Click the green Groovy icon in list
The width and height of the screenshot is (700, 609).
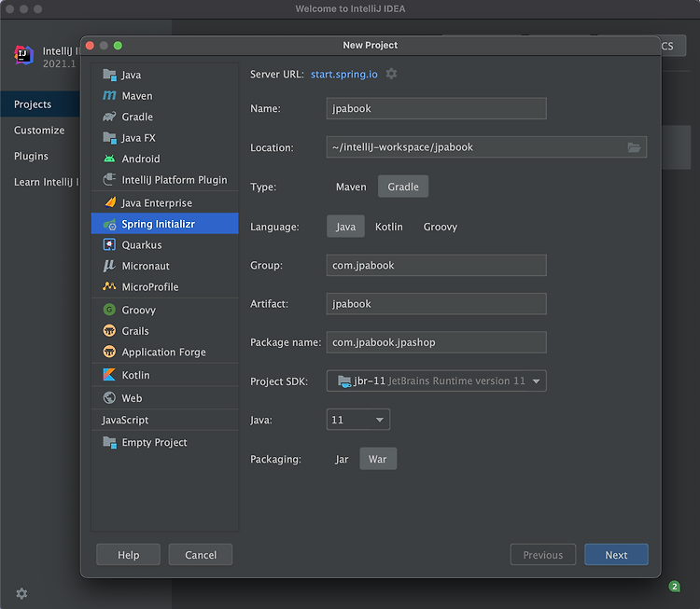pos(109,310)
